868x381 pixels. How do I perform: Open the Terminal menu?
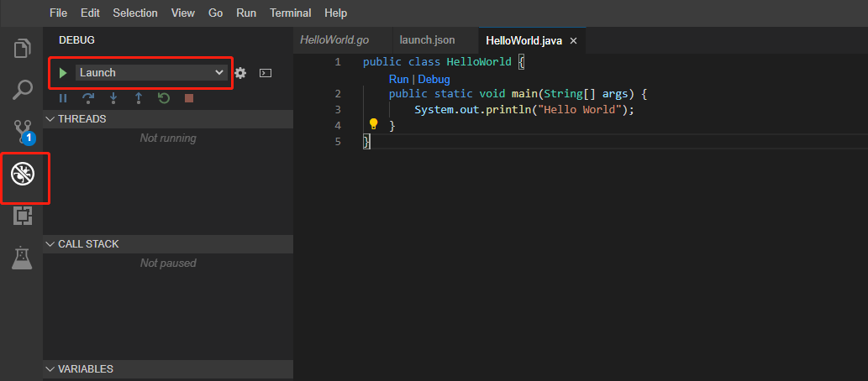(291, 13)
